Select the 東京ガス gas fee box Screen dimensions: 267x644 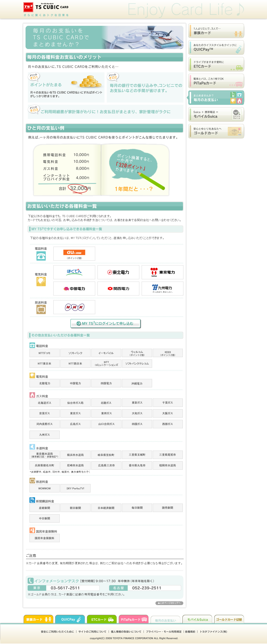[x=75, y=413]
